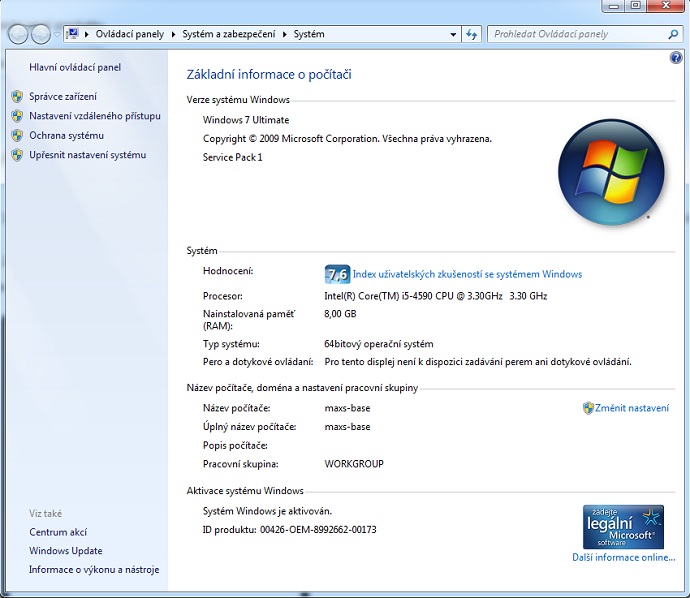This screenshot has width=690, height=598.
Task: Open Index uživatelských zkušeností se systémem Windows
Action: click(x=467, y=274)
